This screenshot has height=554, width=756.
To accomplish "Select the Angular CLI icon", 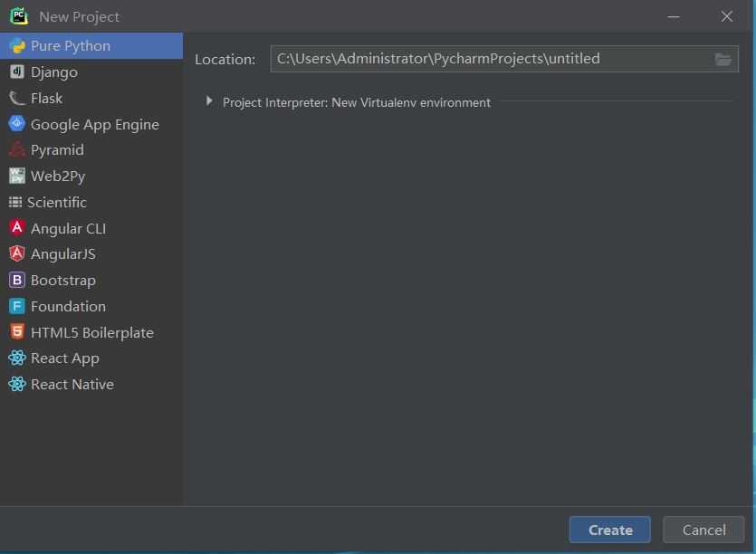I will click(x=16, y=228).
